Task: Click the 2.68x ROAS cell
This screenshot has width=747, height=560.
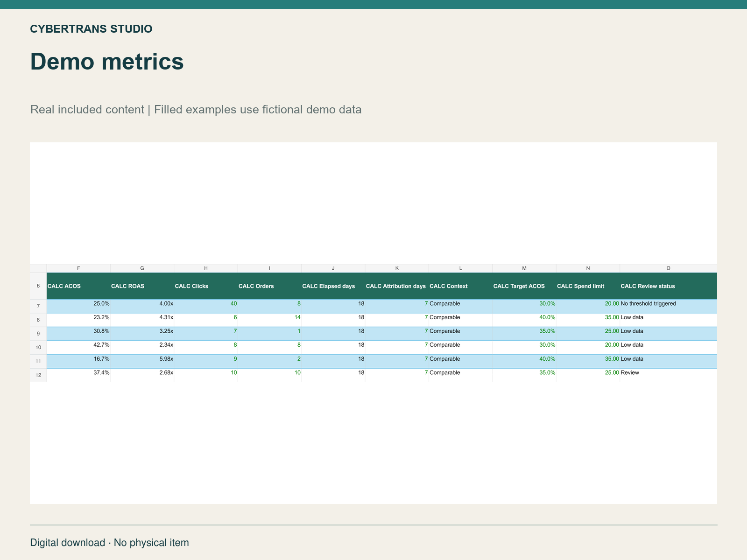Action: (x=142, y=375)
